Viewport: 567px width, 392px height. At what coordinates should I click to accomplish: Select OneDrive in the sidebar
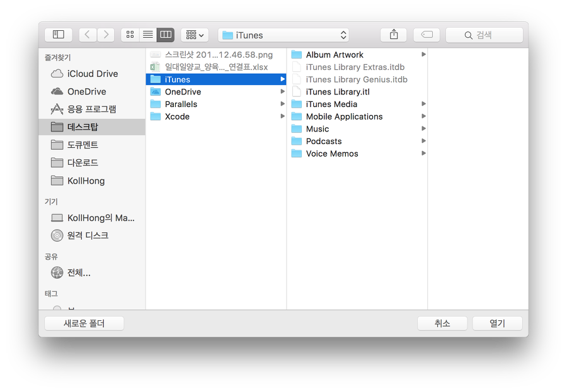(x=86, y=91)
